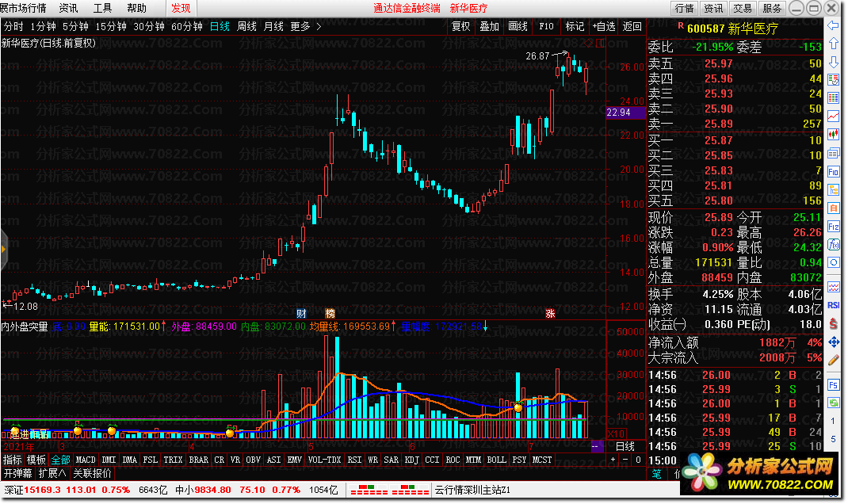Click the blue circle icon in sidebar
Screen dimensions: 848x504
tap(834, 263)
